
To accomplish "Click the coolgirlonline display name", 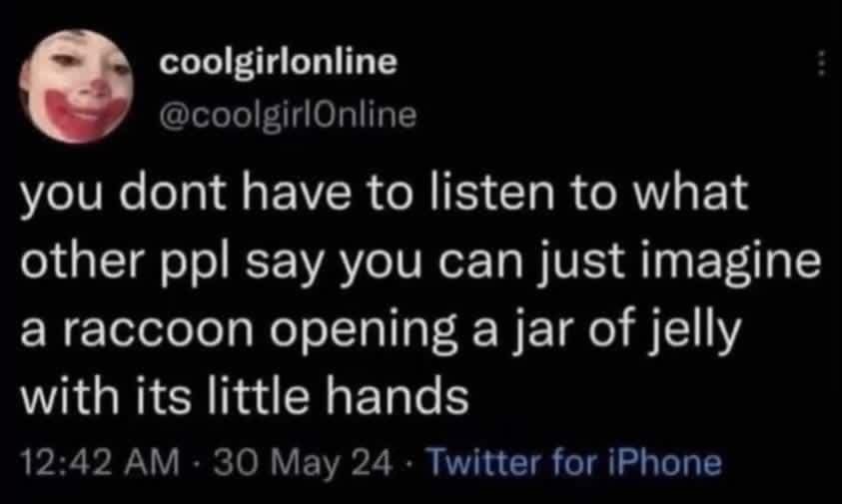I will coord(278,65).
